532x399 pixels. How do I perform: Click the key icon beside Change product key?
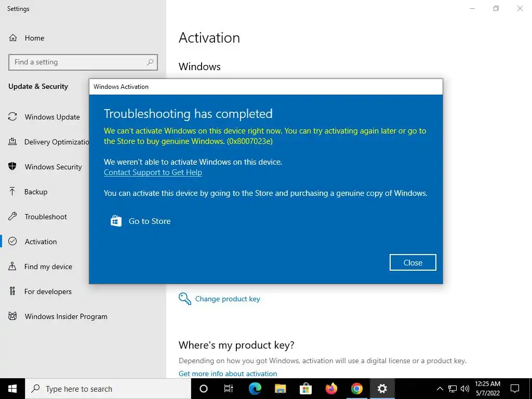[185, 299]
